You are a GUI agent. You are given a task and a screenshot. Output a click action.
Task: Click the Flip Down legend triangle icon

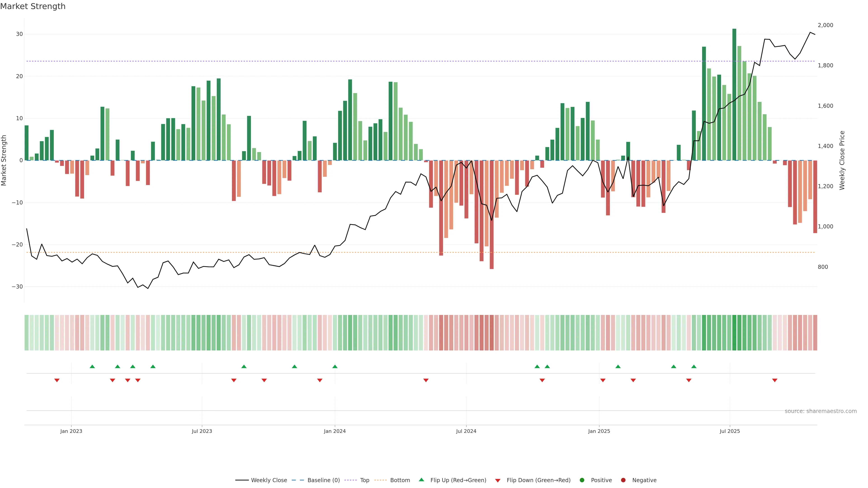pyautogui.click(x=498, y=481)
